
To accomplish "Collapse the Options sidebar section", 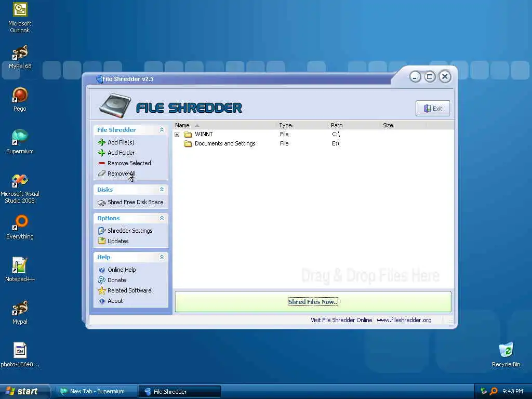I will 162,218.
